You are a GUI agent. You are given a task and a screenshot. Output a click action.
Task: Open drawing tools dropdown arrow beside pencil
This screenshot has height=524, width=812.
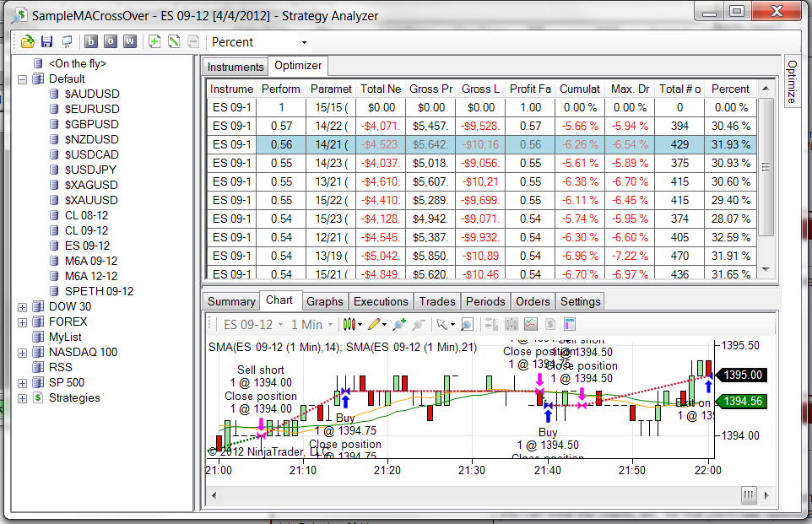tap(384, 325)
